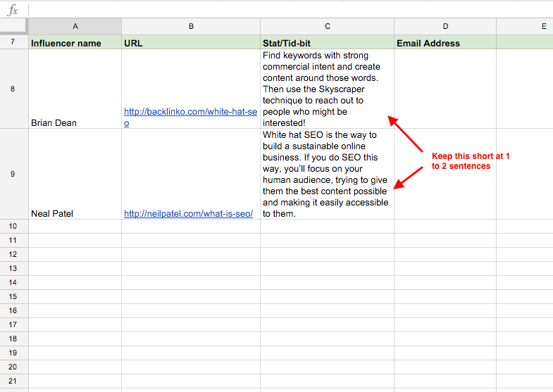Screen dimensions: 553x392
Task: Click empty cell C10
Action: (x=328, y=227)
